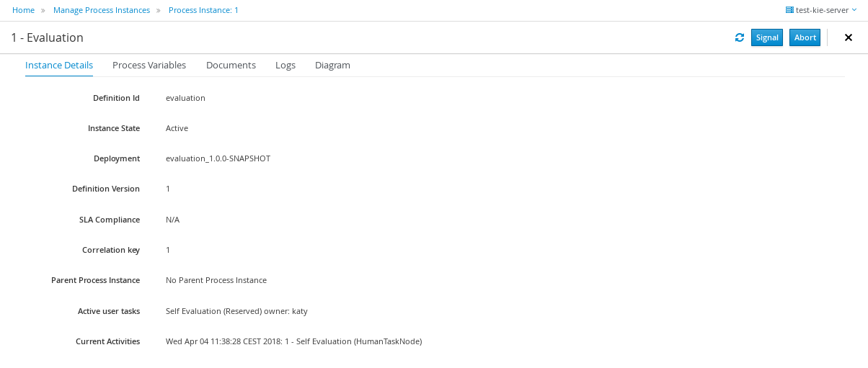868x368 pixels.
Task: Click the server icon beside test-kie-server
Action: point(789,10)
